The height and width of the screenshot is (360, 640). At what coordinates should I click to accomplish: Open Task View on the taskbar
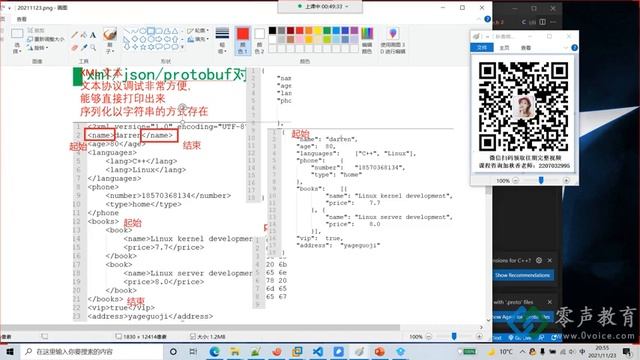[193, 351]
